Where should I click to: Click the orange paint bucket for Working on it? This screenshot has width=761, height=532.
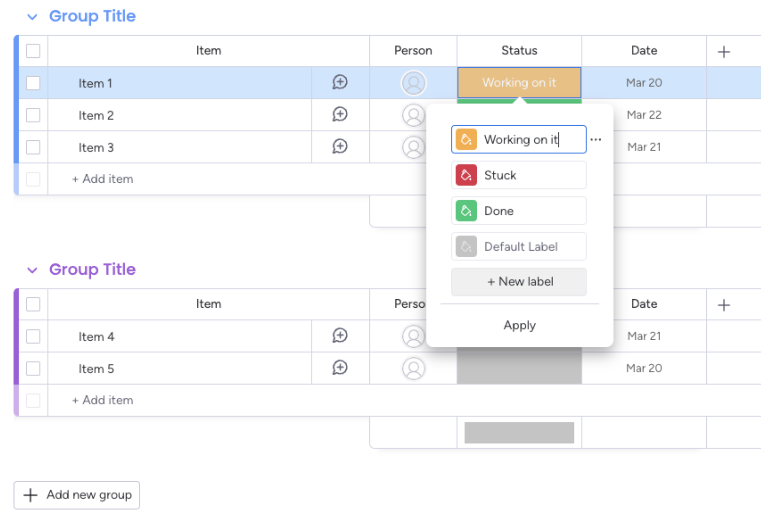click(x=466, y=139)
